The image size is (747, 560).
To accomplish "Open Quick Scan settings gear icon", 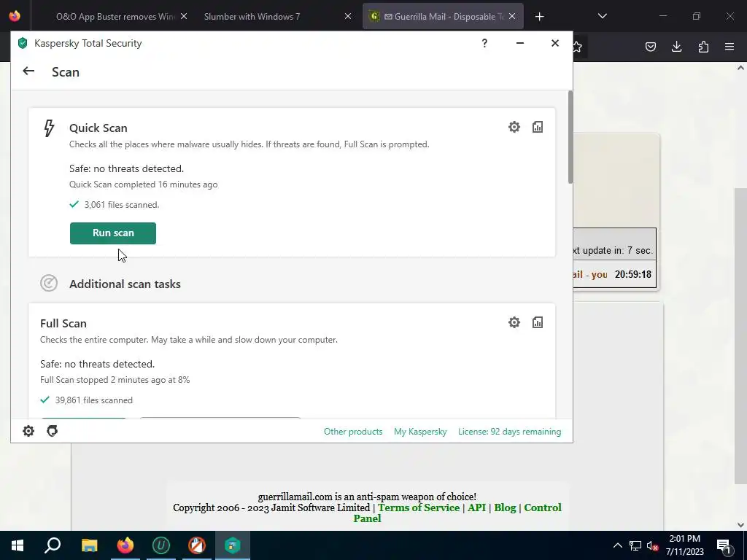I will [x=514, y=127].
